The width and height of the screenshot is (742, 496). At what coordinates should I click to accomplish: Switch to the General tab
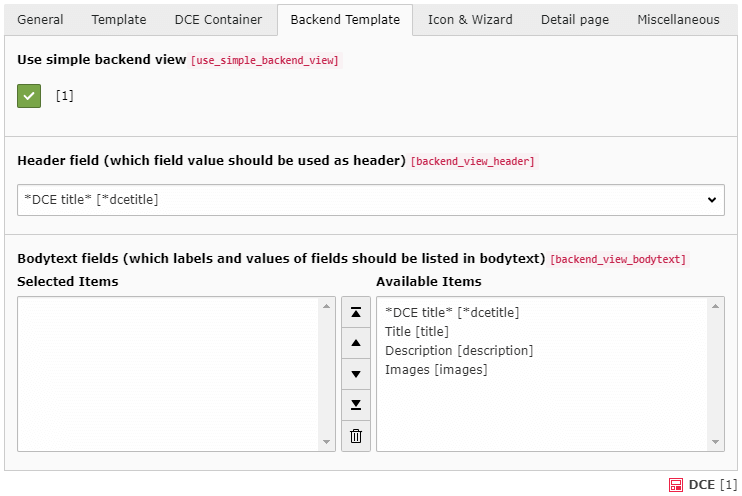point(40,20)
